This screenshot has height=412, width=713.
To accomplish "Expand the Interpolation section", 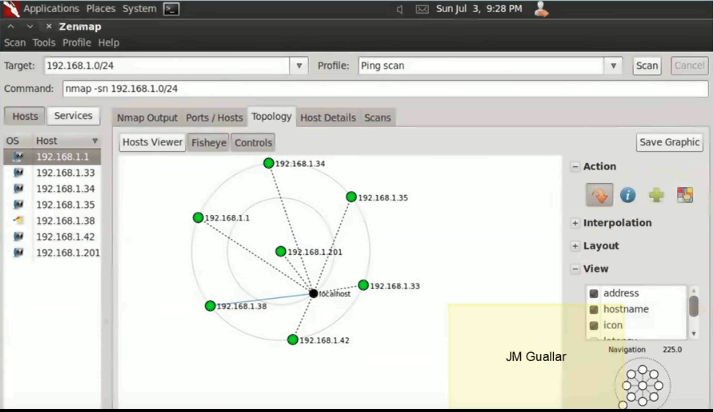I will pos(575,223).
